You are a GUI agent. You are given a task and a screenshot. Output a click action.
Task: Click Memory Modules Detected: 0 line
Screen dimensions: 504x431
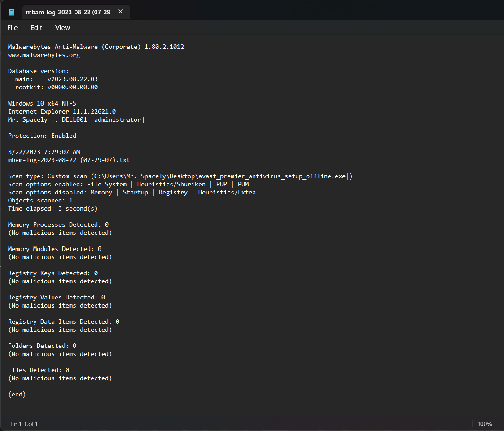(x=55, y=249)
